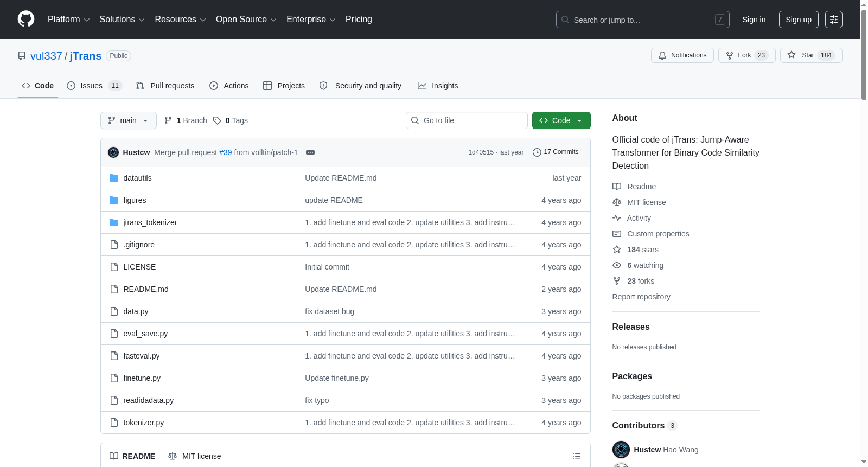868x467 pixels.
Task: Expand the Platform menu
Action: 69,20
